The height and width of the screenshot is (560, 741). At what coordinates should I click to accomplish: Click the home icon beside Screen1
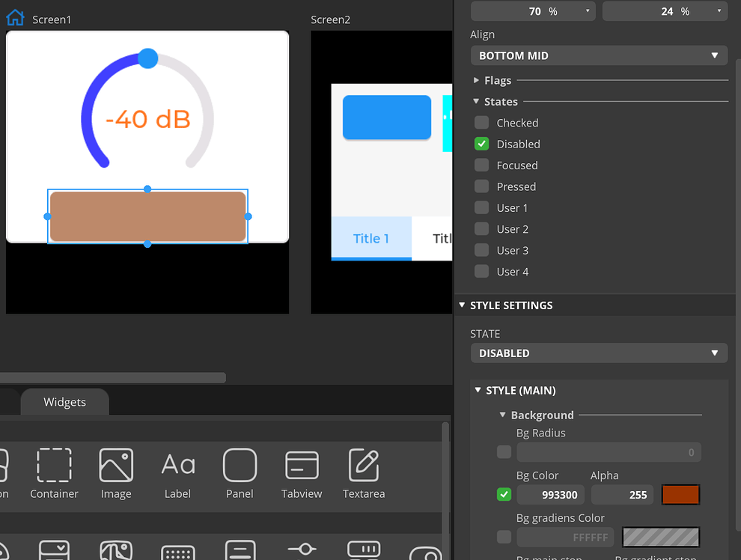(15, 18)
